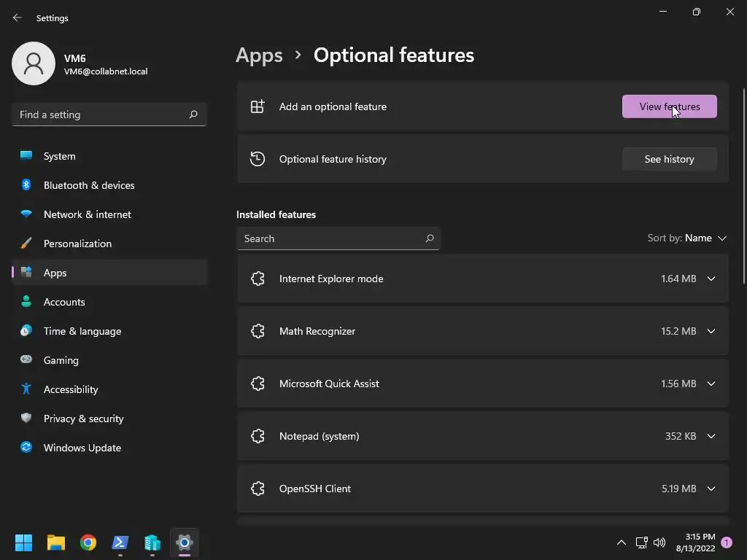The width and height of the screenshot is (747, 560).
Task: Click the VM6 user profile avatar
Action: (34, 63)
